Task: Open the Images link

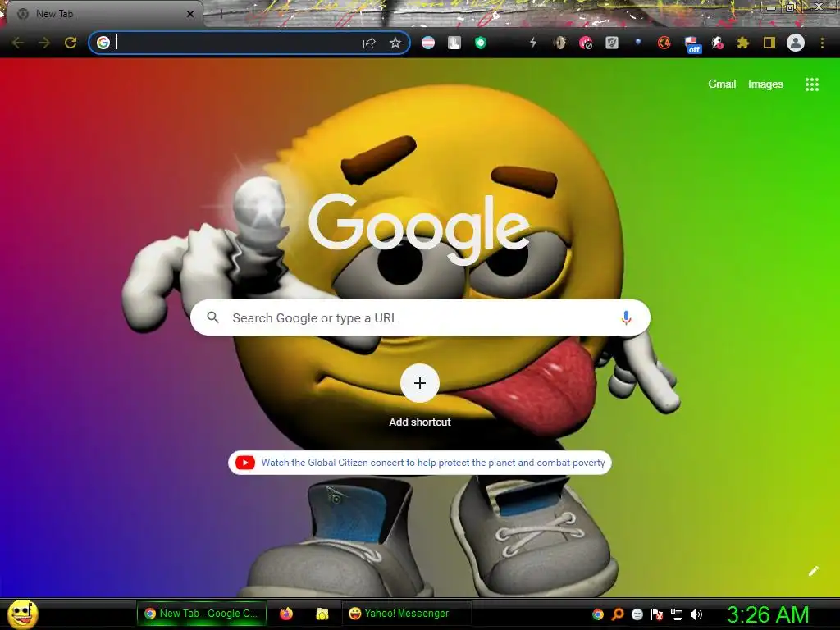Action: point(765,84)
